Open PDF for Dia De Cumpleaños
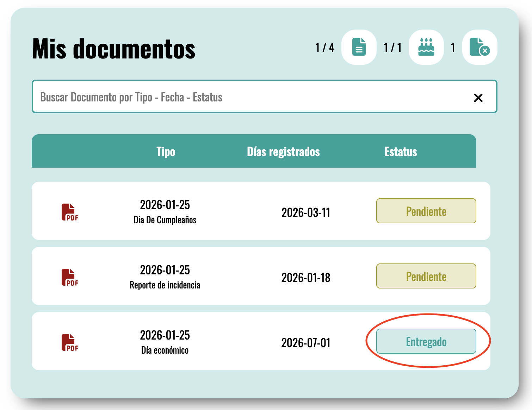The height and width of the screenshot is (410, 532). (70, 212)
